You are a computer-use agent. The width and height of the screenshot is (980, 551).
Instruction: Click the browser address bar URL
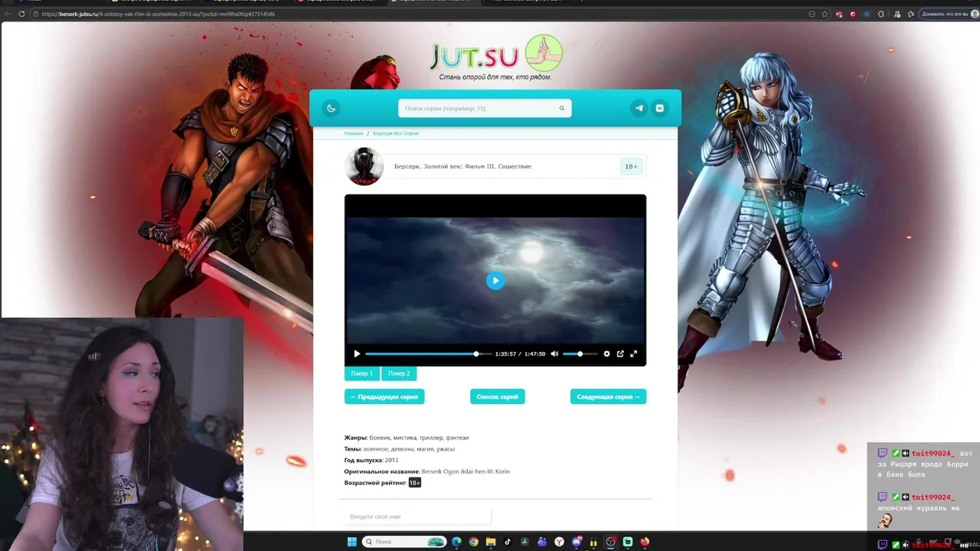(x=159, y=14)
